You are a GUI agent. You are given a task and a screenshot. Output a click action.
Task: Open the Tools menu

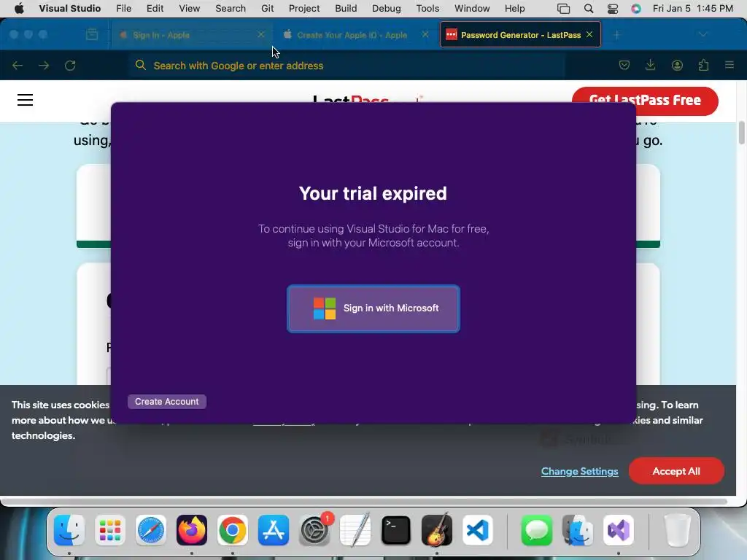tap(427, 9)
